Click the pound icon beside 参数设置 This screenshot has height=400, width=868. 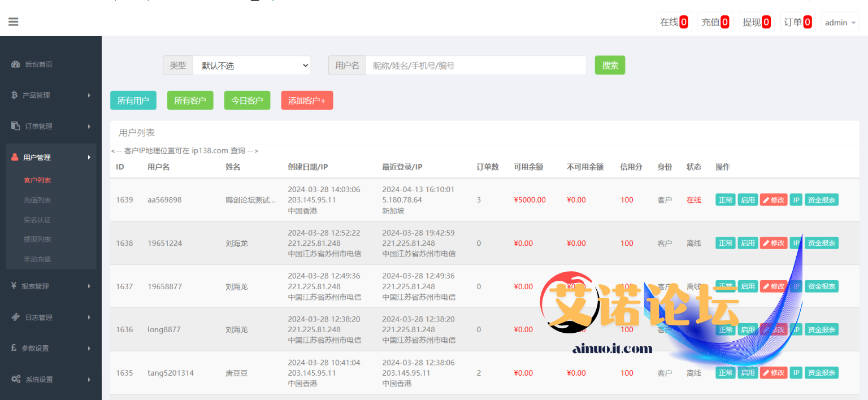point(14,348)
